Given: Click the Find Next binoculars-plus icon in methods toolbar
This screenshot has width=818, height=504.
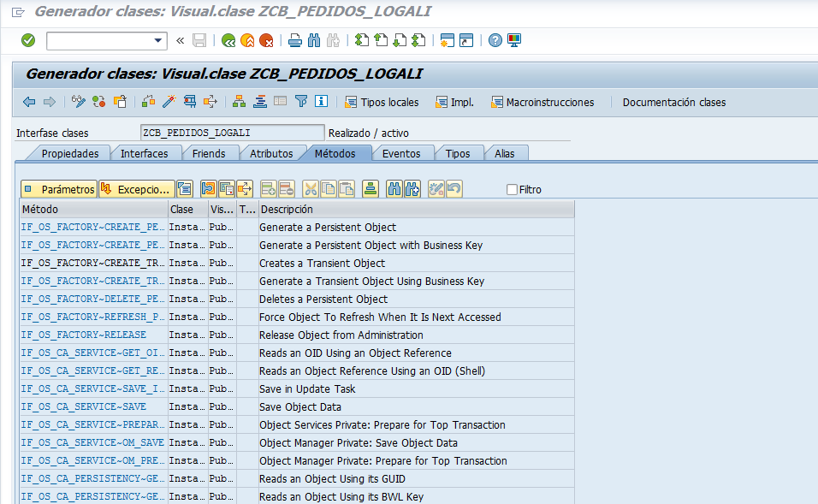Looking at the screenshot, I should coord(412,189).
